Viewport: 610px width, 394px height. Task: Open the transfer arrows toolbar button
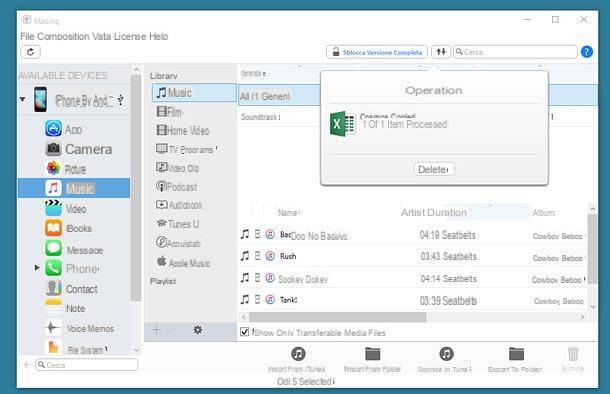pyautogui.click(x=441, y=52)
